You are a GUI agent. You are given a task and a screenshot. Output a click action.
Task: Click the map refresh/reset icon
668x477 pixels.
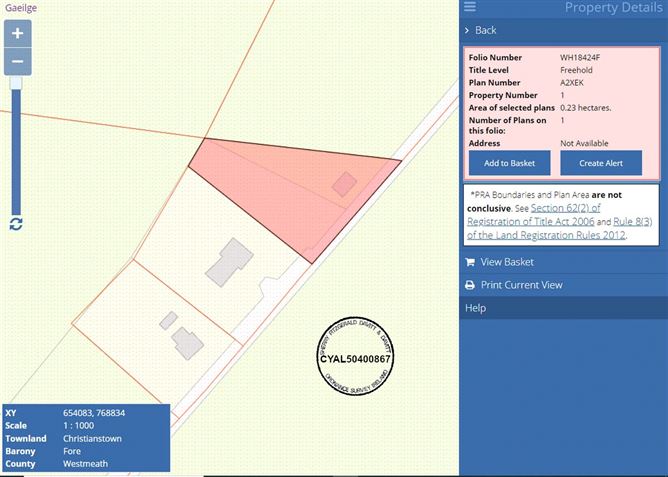click(17, 222)
